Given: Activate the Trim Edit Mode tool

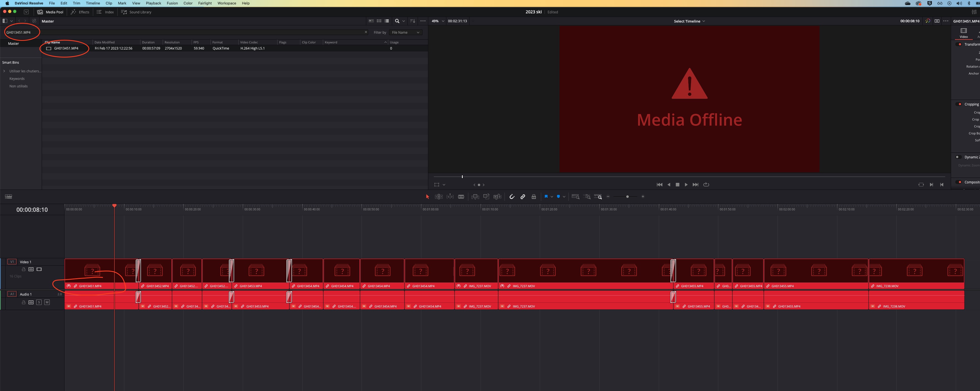Looking at the screenshot, I should (x=439, y=196).
